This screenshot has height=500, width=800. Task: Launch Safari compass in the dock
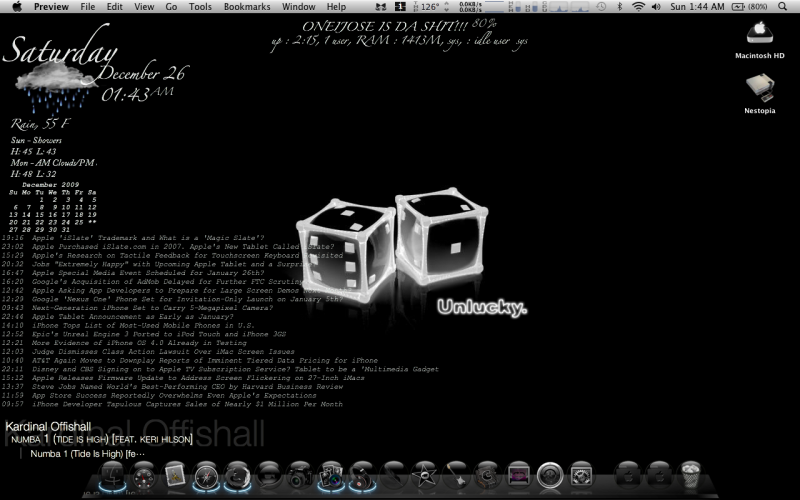[x=206, y=477]
